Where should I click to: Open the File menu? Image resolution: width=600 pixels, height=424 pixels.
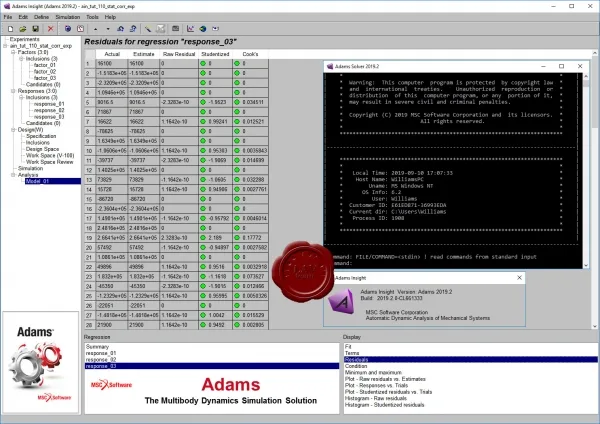8,17
